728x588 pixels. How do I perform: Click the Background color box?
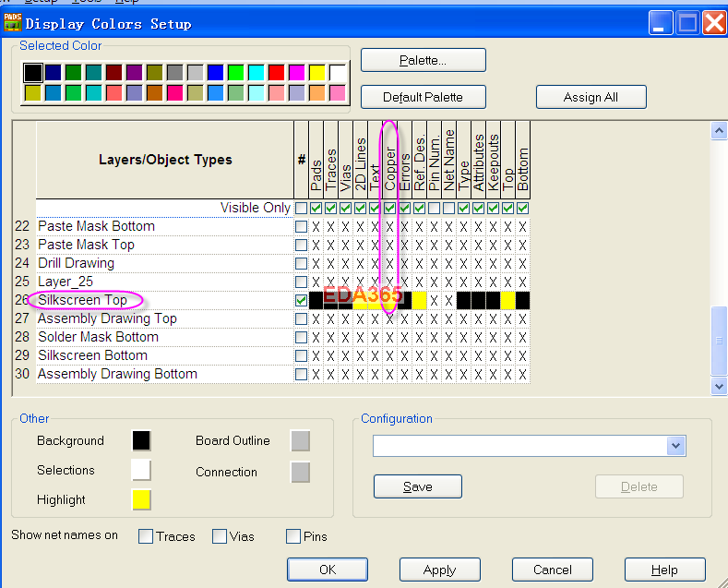point(141,440)
